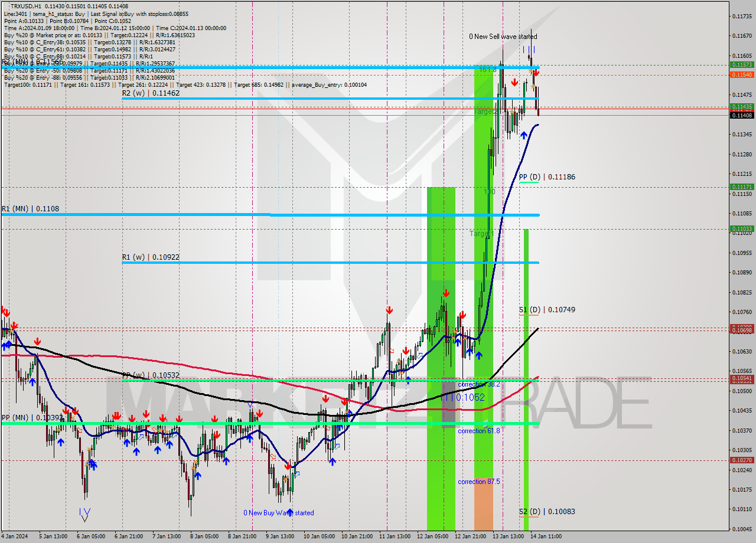Click the 'correction 38.2' label

click(x=479, y=384)
